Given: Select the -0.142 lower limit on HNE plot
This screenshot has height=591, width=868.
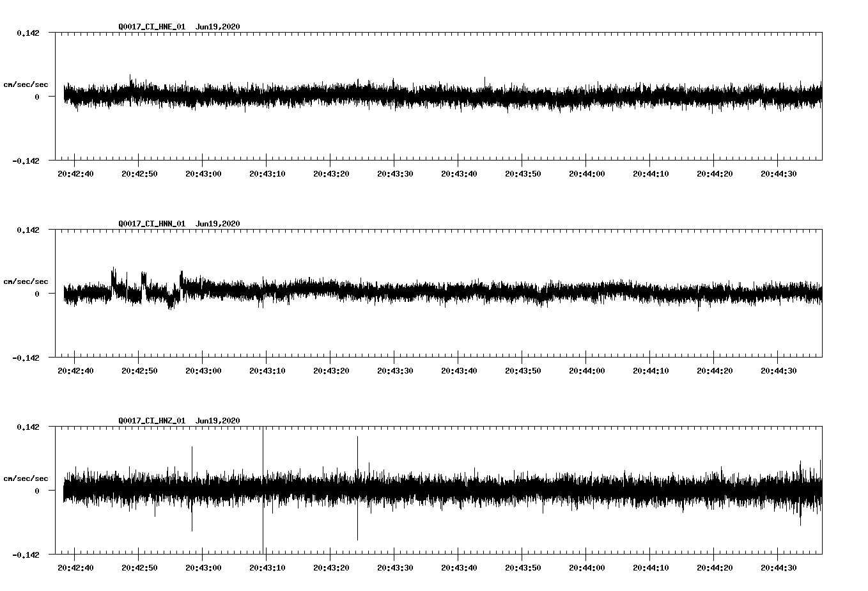Looking at the screenshot, I should tap(26, 161).
